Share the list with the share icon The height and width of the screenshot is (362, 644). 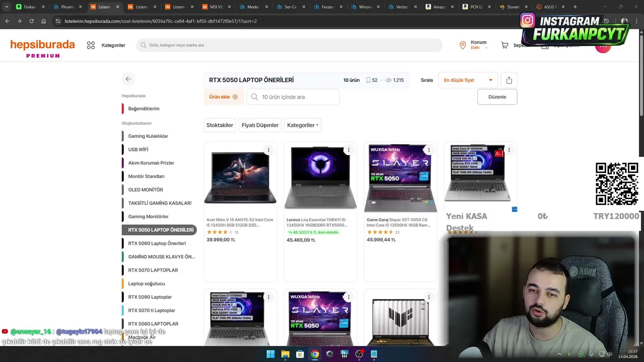click(509, 80)
